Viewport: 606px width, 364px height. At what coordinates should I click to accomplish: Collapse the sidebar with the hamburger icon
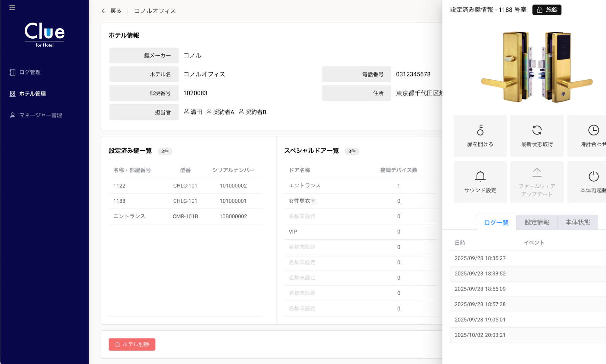pos(12,8)
